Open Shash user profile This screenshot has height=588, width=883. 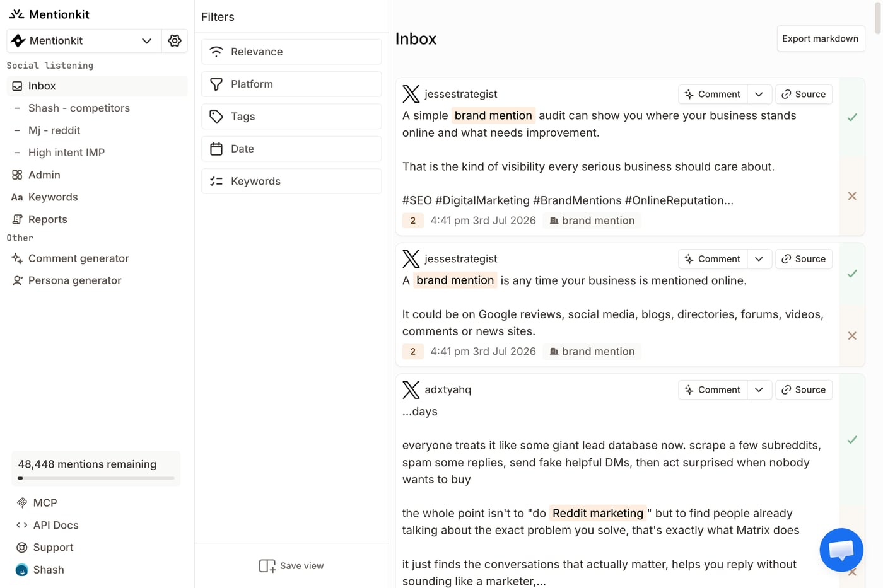pos(49,570)
